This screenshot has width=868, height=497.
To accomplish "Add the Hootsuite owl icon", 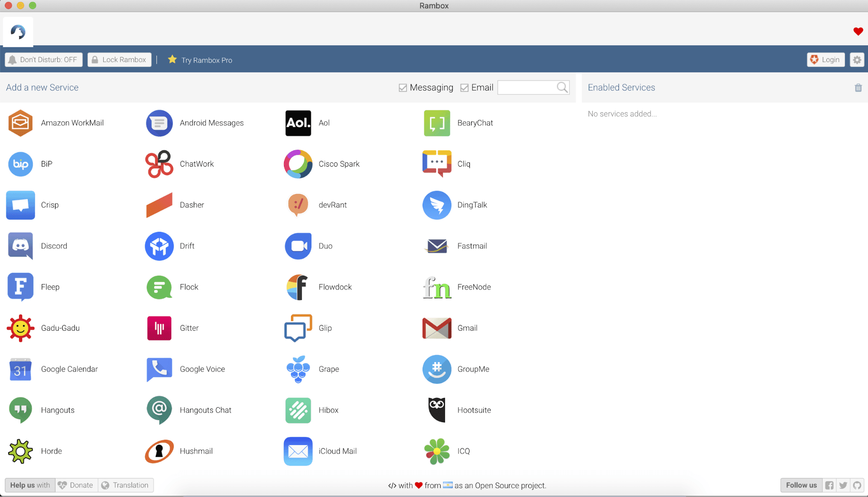I will [437, 410].
